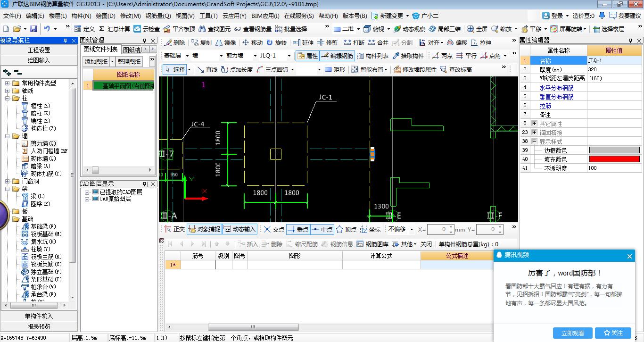Select the 批量选择 batch select tool
Viewport: 644px width, 342px height.
[x=291, y=29]
